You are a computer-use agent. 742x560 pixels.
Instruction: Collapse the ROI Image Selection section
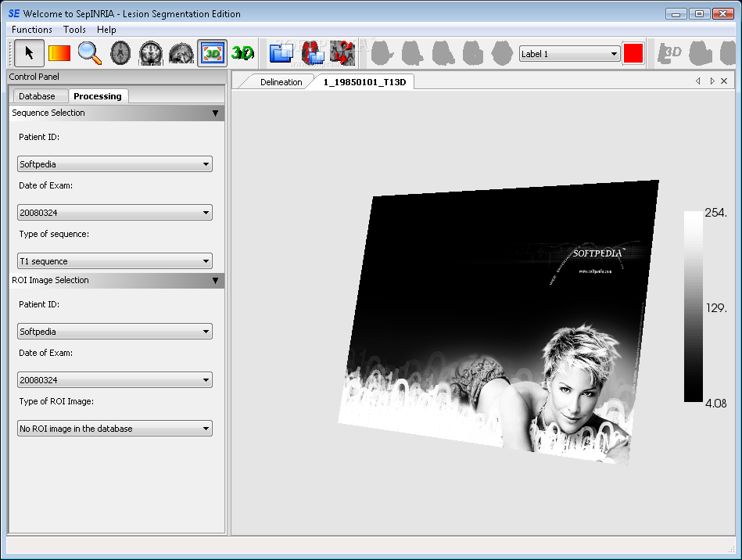tap(215, 281)
